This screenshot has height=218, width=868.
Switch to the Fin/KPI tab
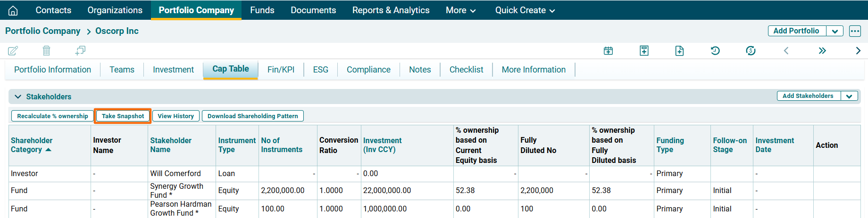tap(281, 70)
